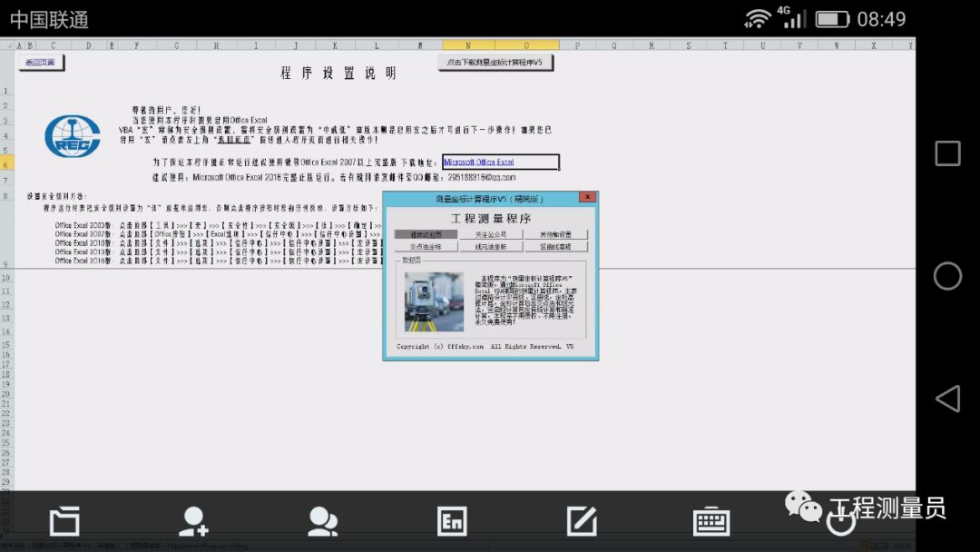Select column L header
The width and height of the screenshot is (980, 552).
pyautogui.click(x=377, y=45)
